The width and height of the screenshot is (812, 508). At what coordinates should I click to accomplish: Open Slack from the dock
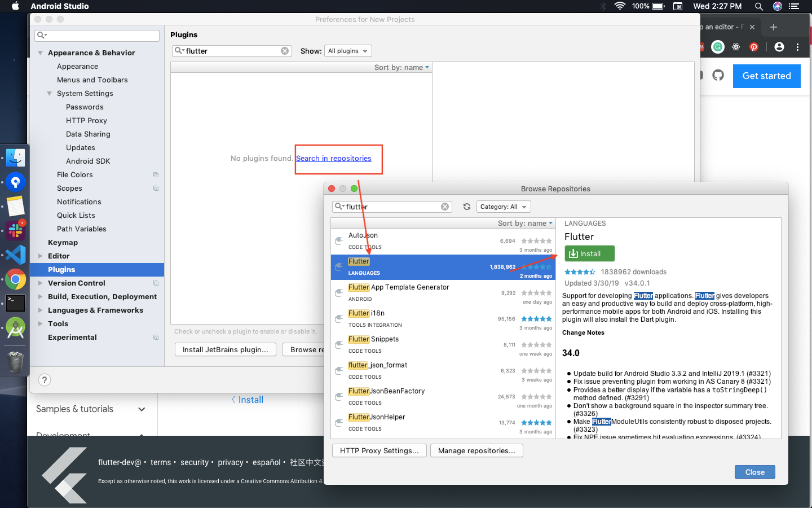tap(15, 230)
